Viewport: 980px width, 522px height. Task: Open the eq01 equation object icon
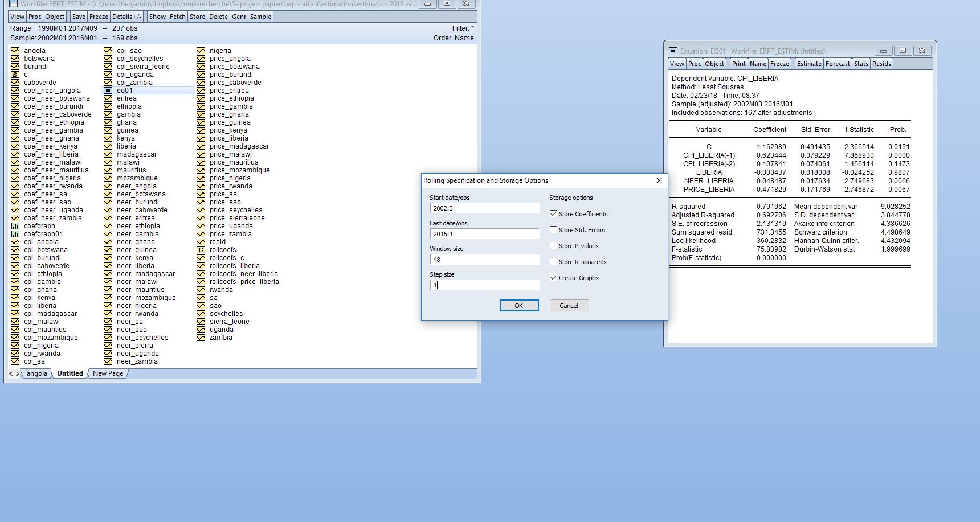pyautogui.click(x=108, y=91)
